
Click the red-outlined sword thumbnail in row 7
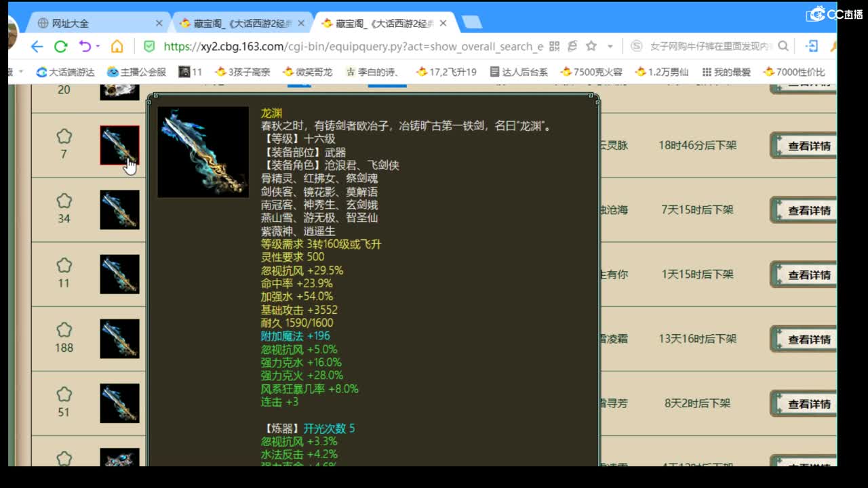119,145
